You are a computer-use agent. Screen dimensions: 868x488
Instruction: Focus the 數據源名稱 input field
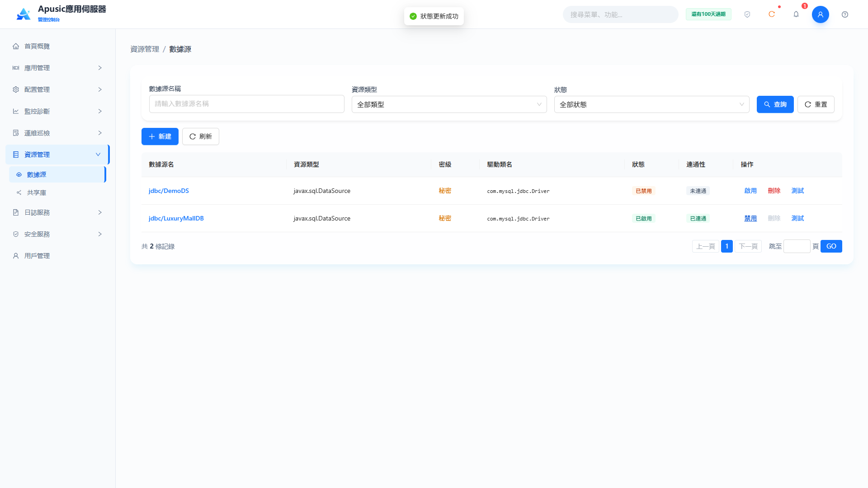tap(247, 104)
